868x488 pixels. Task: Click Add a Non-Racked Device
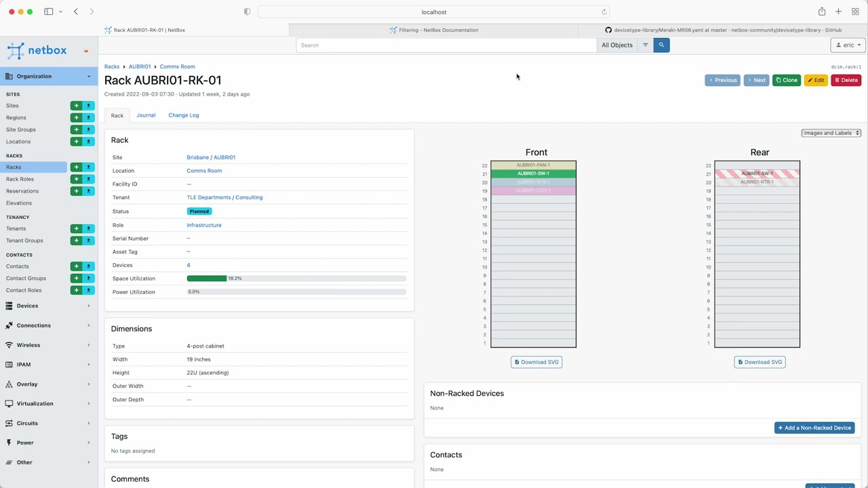click(x=814, y=428)
